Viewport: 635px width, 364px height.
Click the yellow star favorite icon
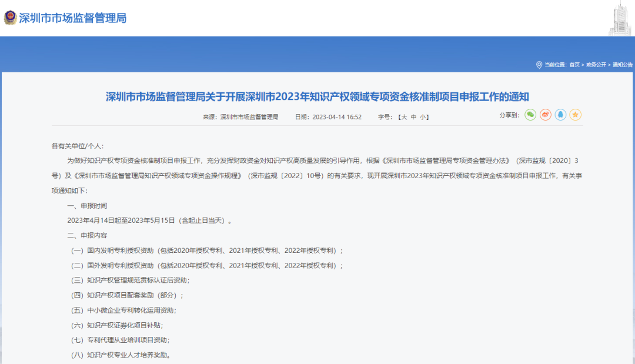click(x=575, y=115)
